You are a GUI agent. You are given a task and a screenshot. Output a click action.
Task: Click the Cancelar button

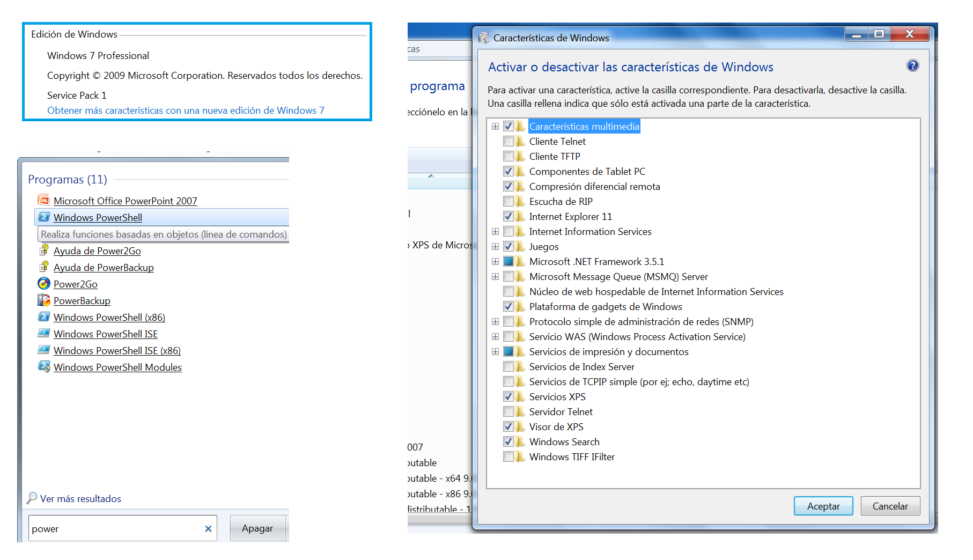click(890, 506)
